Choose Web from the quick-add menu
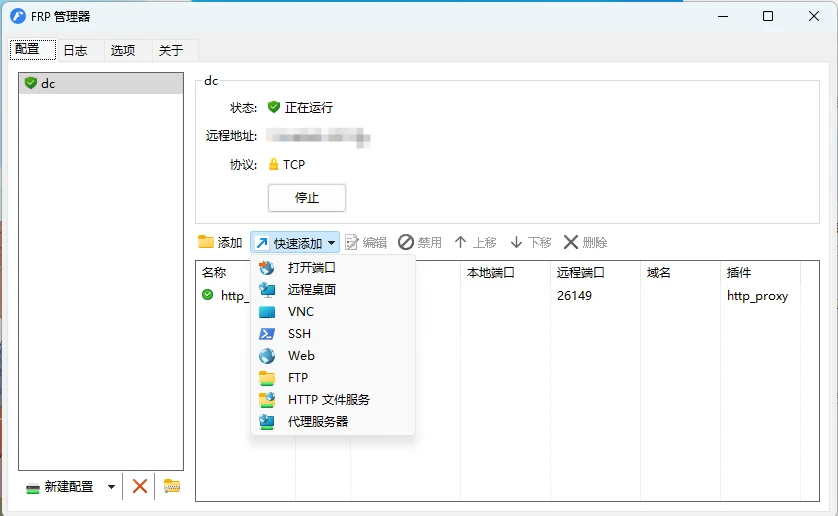This screenshot has width=838, height=516. pyautogui.click(x=333, y=356)
